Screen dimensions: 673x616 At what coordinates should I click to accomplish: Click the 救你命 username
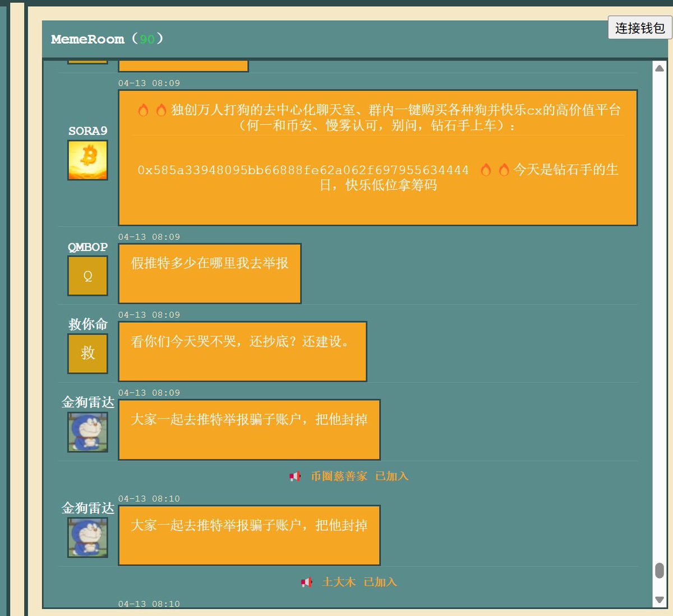87,324
